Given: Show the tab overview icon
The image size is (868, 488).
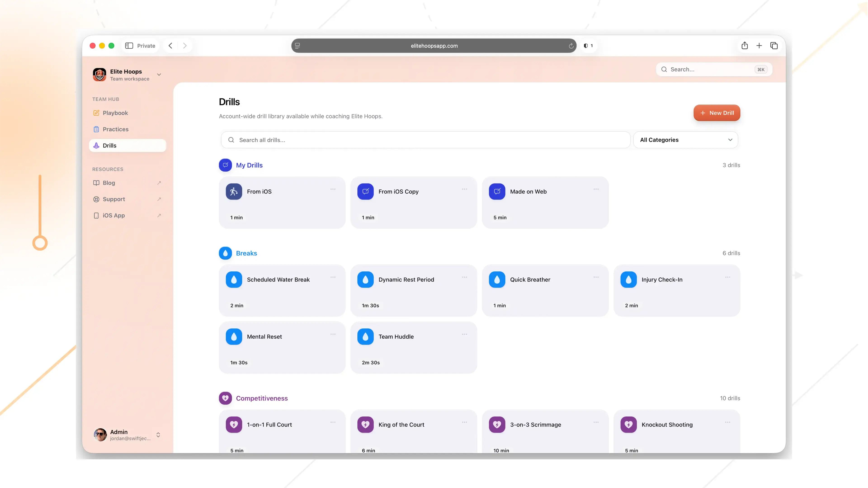Looking at the screenshot, I should pos(774,46).
